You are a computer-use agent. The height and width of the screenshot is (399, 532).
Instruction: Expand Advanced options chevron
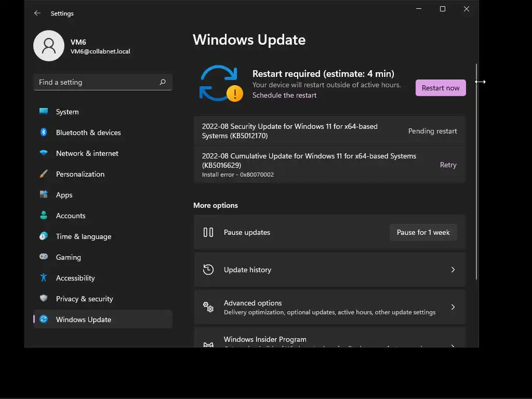453,307
